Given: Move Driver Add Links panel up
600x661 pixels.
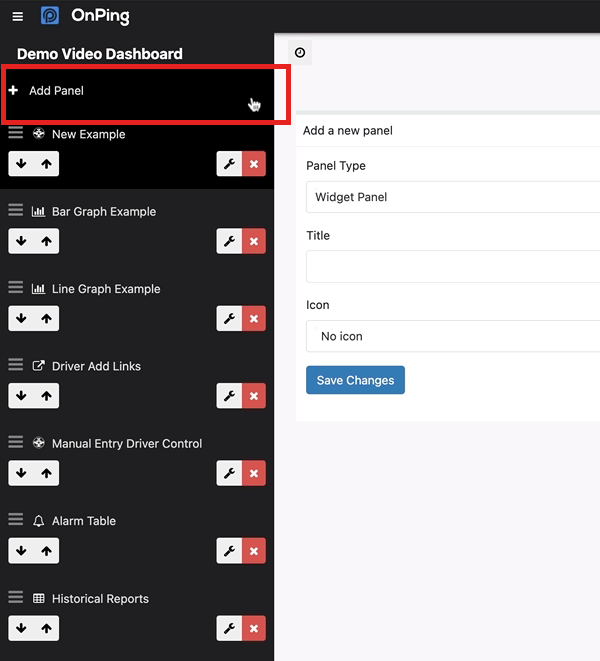Looking at the screenshot, I should click(46, 396).
